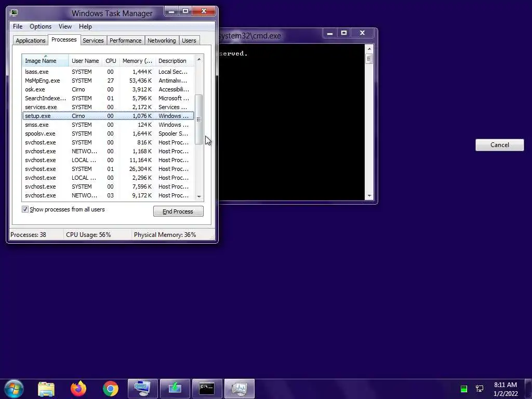532x399 pixels.
Task: Click the cmd.exe window title bar
Action: click(x=270, y=35)
